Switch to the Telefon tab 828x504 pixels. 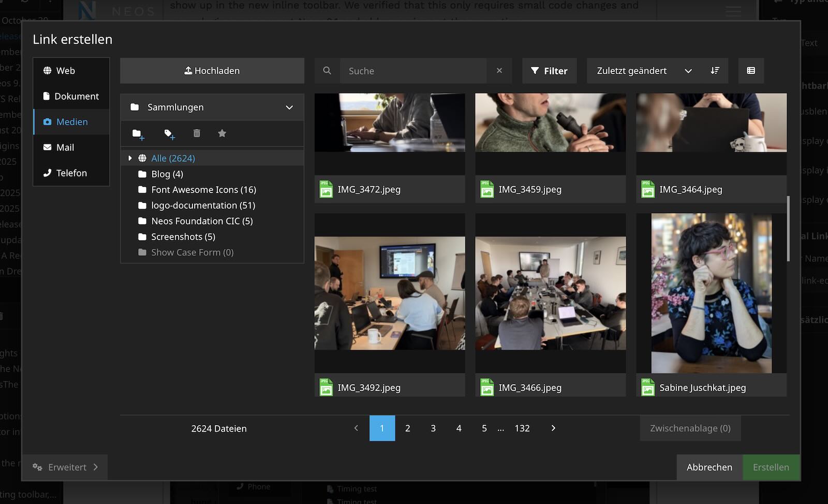[71, 173]
